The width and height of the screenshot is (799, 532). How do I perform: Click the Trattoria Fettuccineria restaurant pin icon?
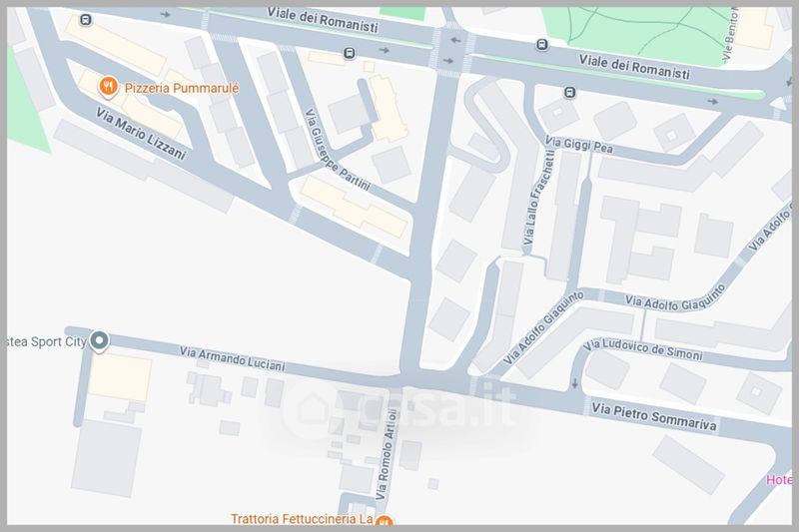385,520
